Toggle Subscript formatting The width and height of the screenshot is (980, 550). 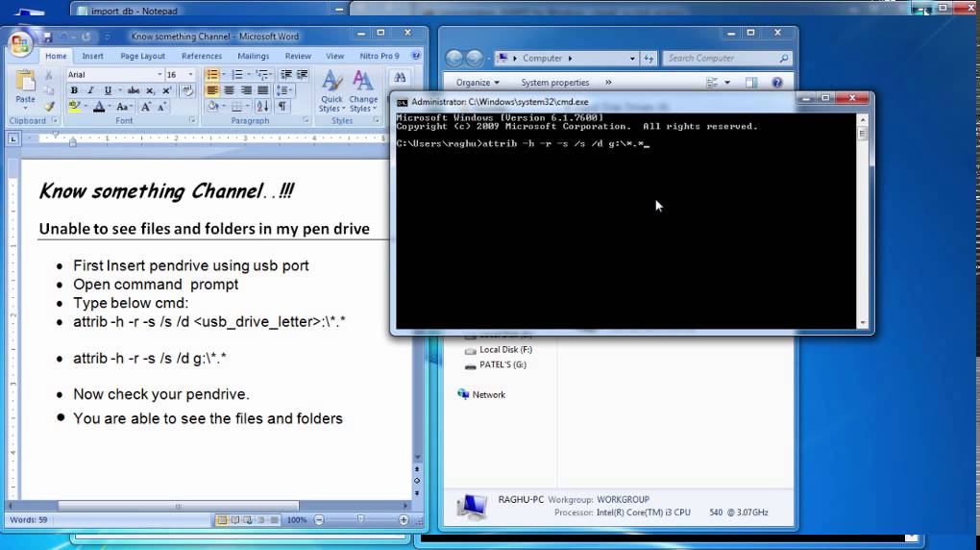[150, 90]
